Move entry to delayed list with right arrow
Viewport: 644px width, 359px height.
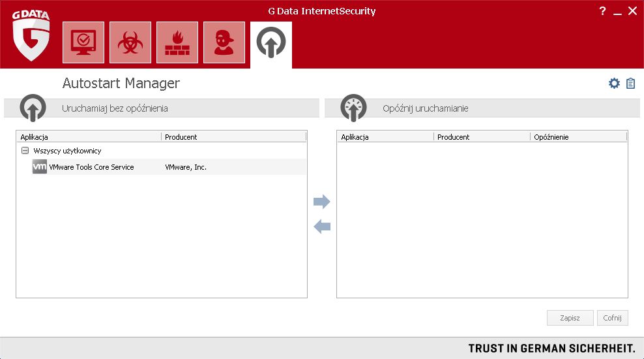(321, 202)
